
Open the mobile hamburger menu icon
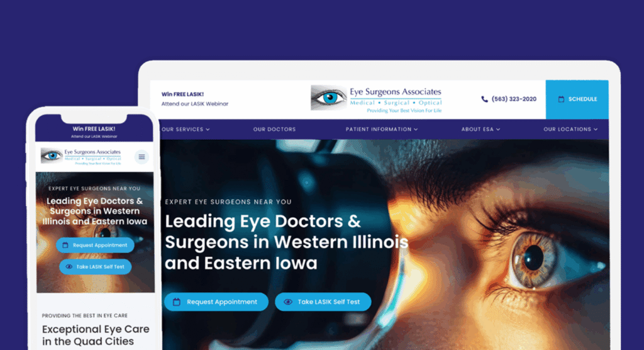coord(142,157)
